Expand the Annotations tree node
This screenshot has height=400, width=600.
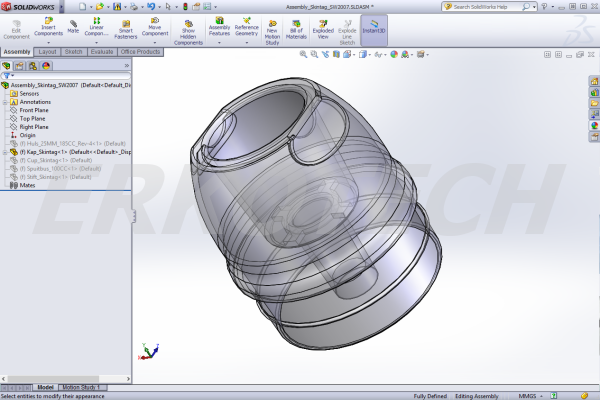(x=5, y=101)
